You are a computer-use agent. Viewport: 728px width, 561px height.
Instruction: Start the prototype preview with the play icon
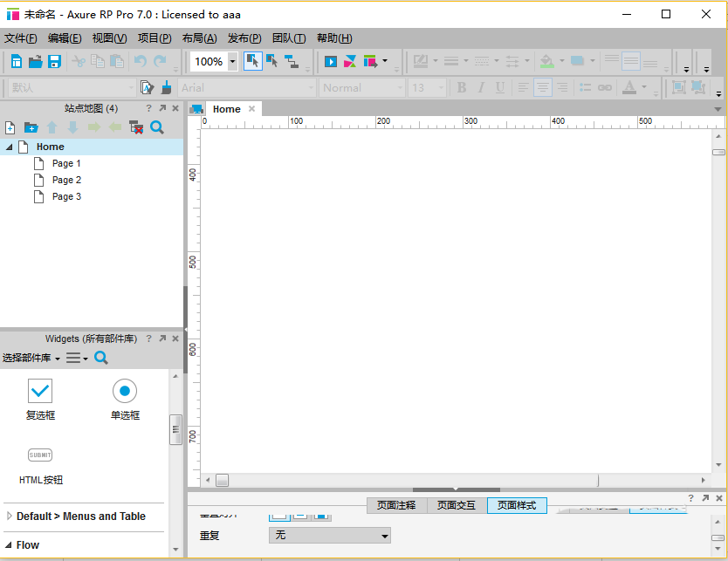point(331,61)
